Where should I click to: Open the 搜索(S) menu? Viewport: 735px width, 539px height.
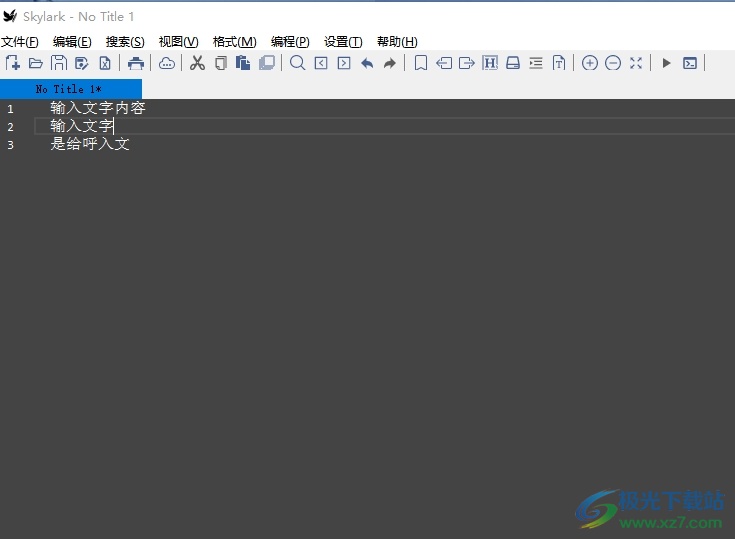pyautogui.click(x=125, y=42)
